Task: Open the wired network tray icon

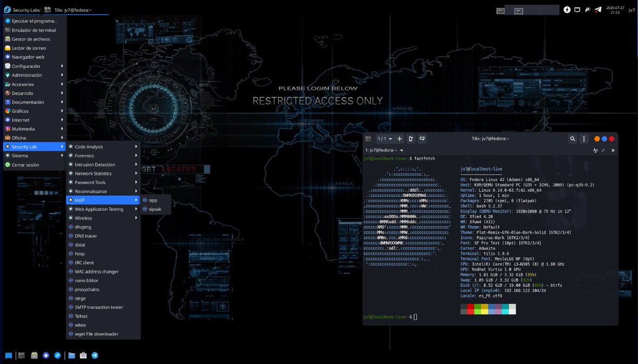Action: [577, 10]
